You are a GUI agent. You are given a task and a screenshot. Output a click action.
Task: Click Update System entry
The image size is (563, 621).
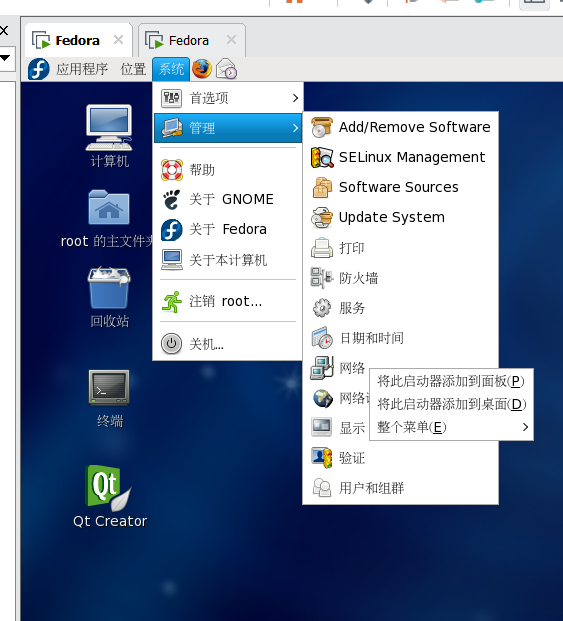click(400, 217)
